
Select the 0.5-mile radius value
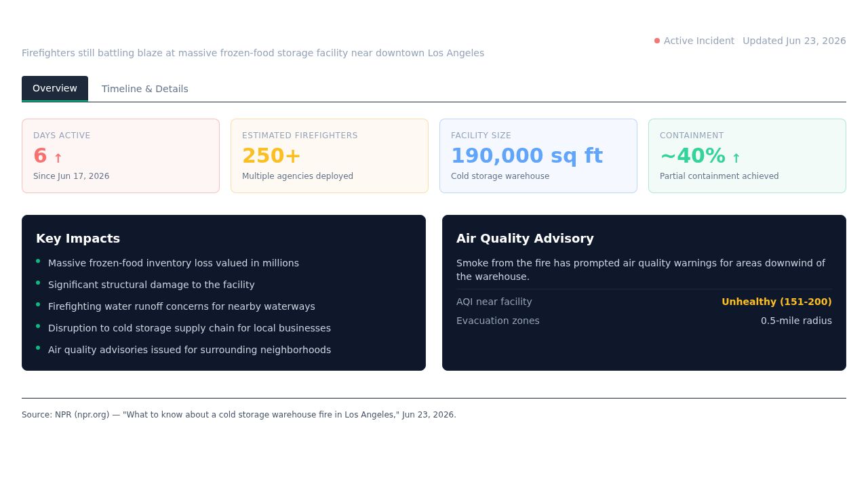(796, 321)
